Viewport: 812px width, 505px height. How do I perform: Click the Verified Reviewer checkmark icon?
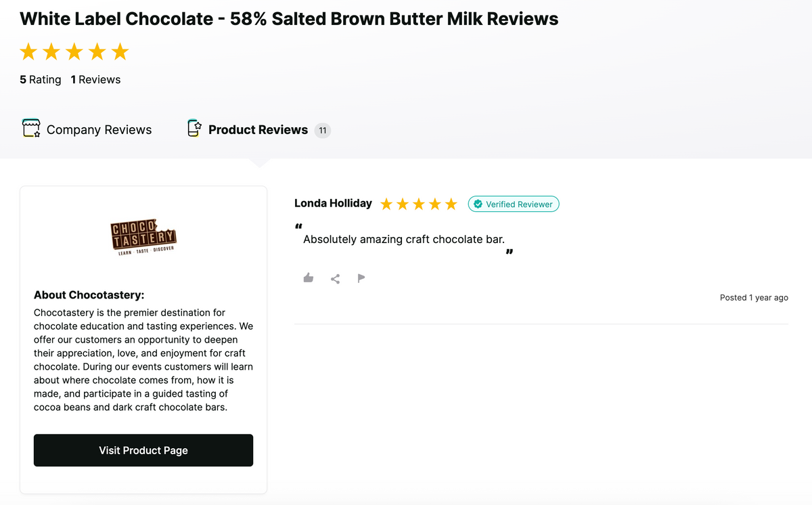[478, 204]
